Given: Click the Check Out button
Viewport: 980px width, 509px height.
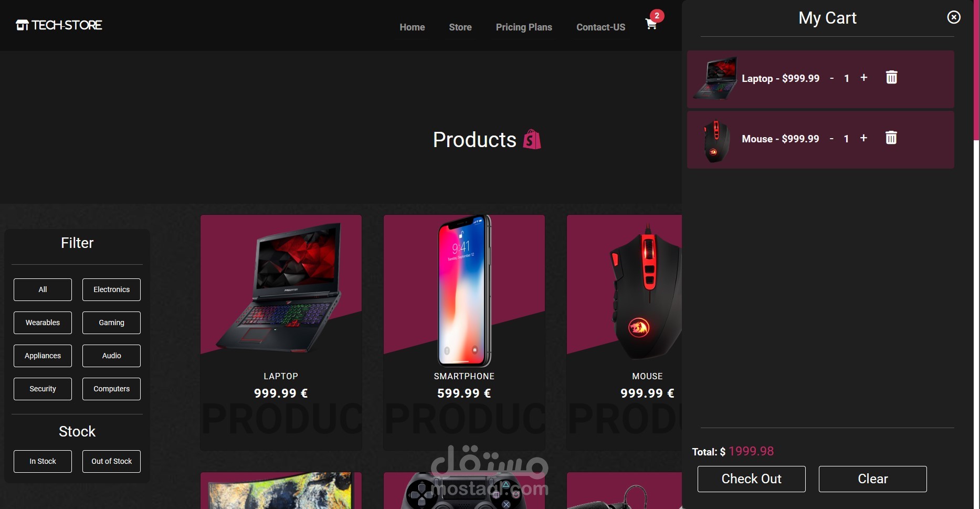Looking at the screenshot, I should [x=751, y=479].
